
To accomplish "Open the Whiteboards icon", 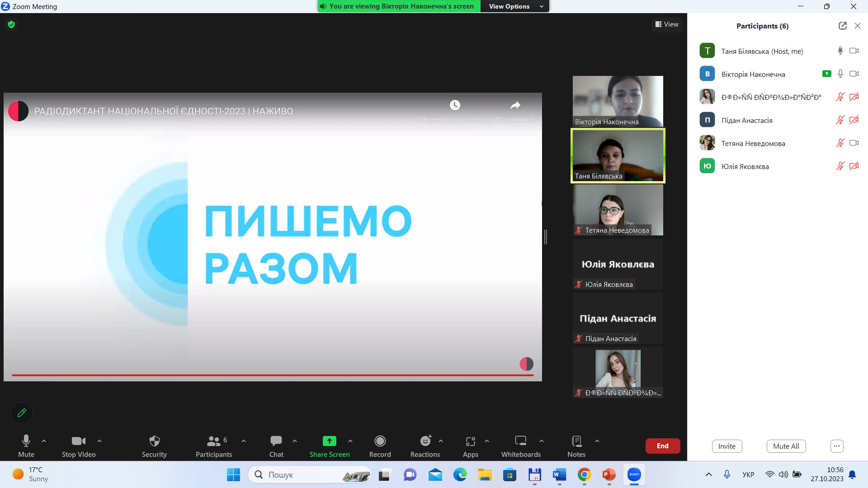I will (x=520, y=441).
